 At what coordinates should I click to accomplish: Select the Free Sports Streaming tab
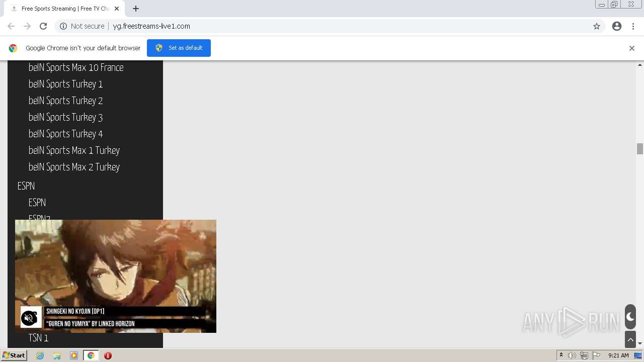[x=65, y=9]
